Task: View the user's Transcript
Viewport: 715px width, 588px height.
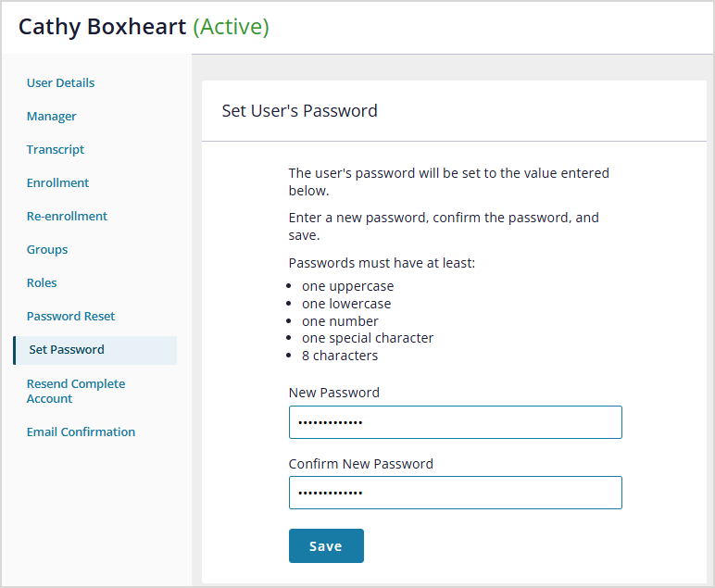Action: (x=55, y=150)
